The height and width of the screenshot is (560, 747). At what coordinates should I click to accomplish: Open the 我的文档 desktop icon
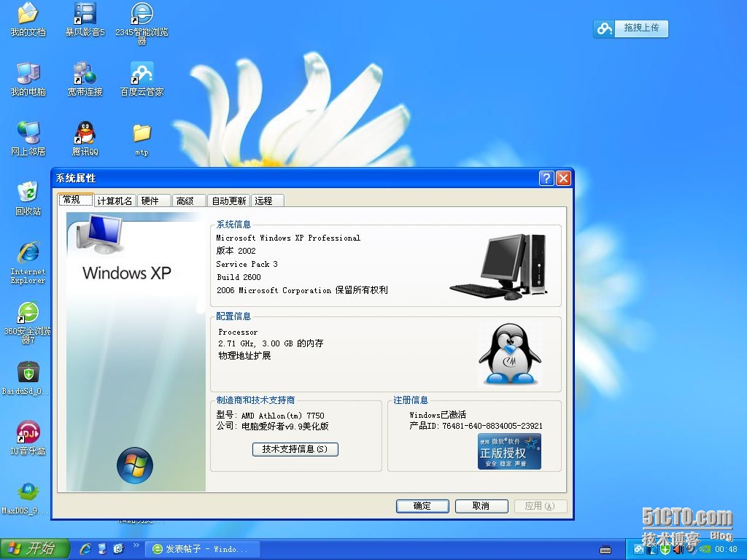click(x=28, y=19)
